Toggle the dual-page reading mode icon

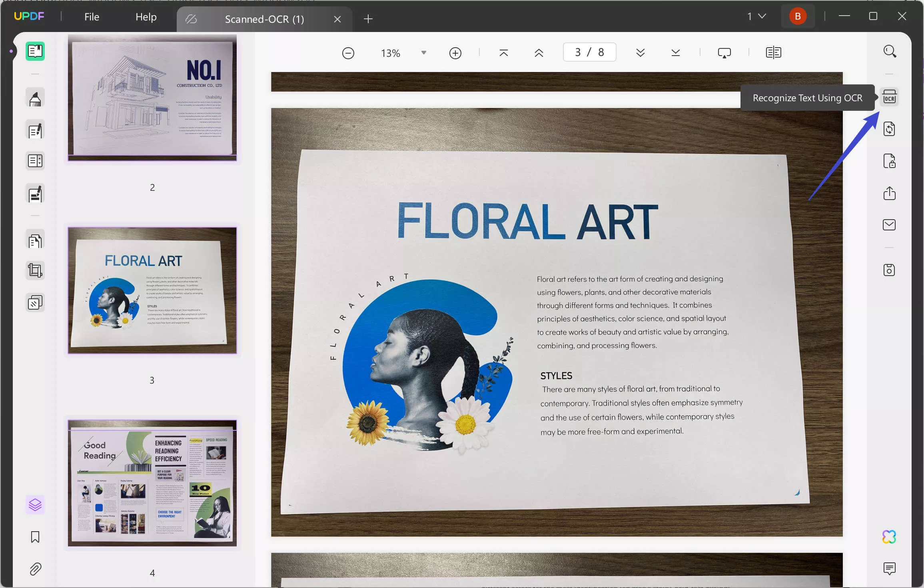[x=774, y=52]
